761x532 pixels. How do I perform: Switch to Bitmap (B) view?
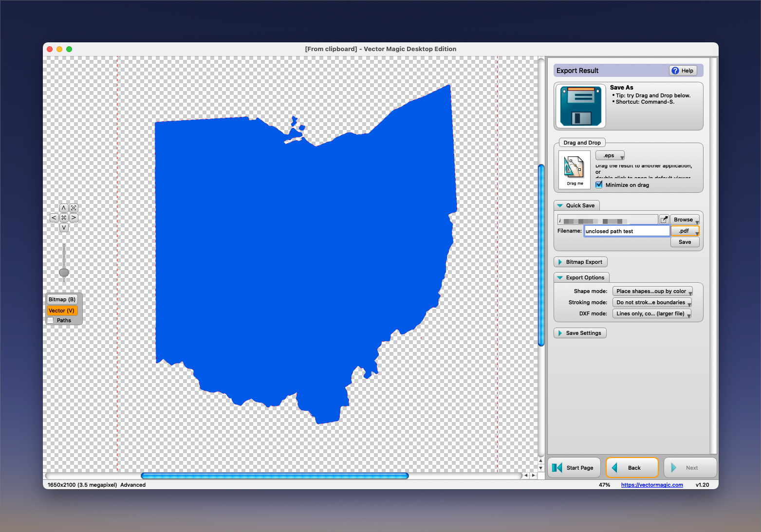click(x=62, y=299)
